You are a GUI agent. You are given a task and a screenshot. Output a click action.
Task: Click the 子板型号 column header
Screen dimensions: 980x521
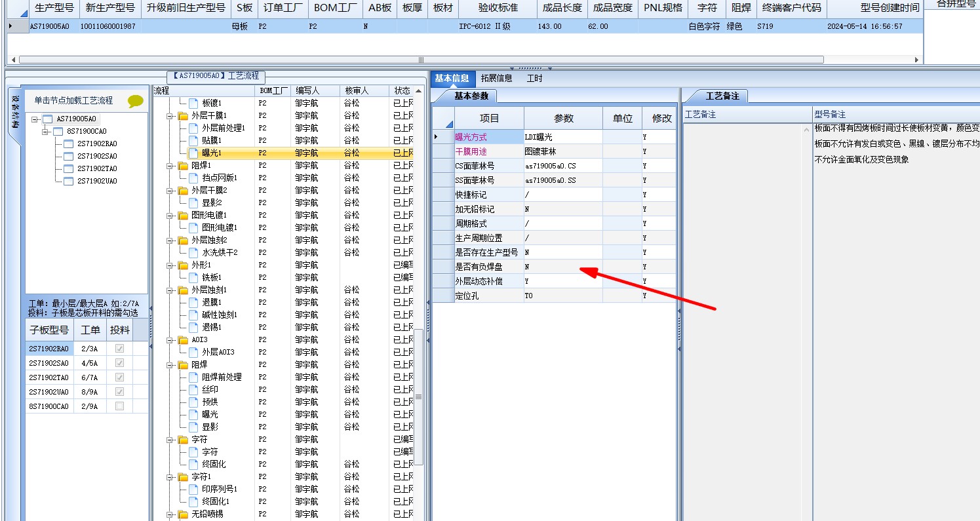pos(50,330)
